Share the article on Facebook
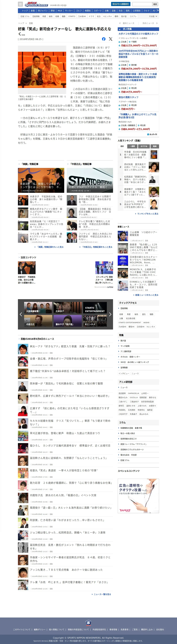The height and width of the screenshot is (644, 177). click(104, 39)
